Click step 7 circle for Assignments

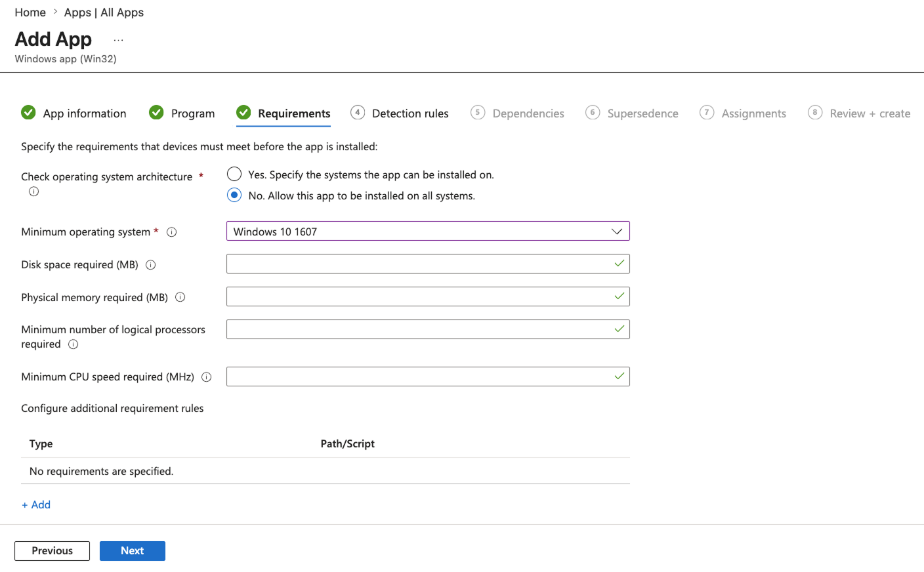point(707,112)
